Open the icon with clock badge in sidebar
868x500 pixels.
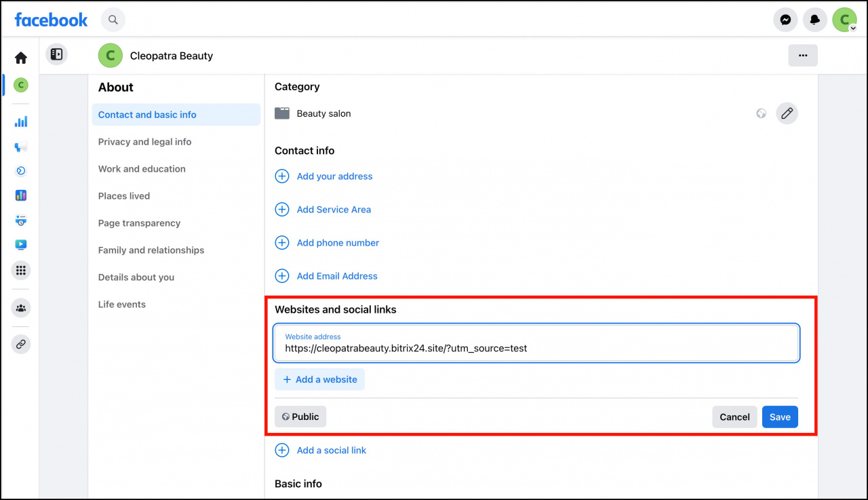pyautogui.click(x=21, y=220)
